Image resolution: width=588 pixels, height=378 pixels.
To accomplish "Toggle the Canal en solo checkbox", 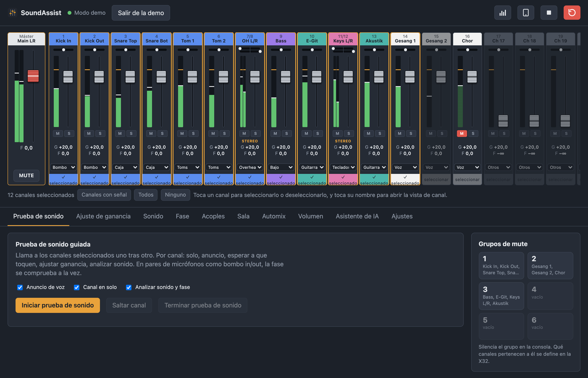I will [x=76, y=287].
